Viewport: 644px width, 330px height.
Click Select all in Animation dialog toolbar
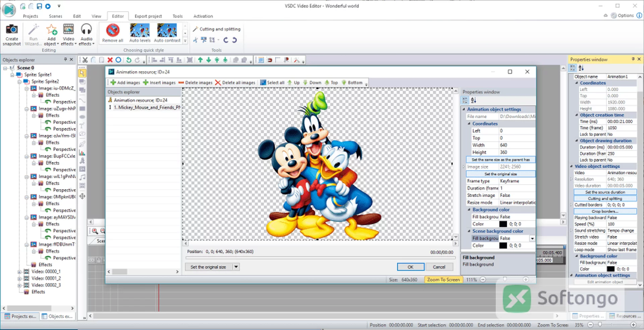pos(272,82)
